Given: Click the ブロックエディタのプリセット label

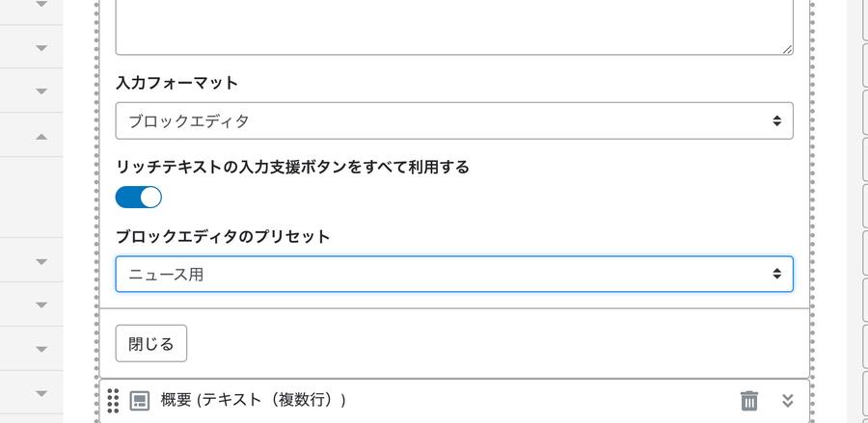Looking at the screenshot, I should pos(223,237).
